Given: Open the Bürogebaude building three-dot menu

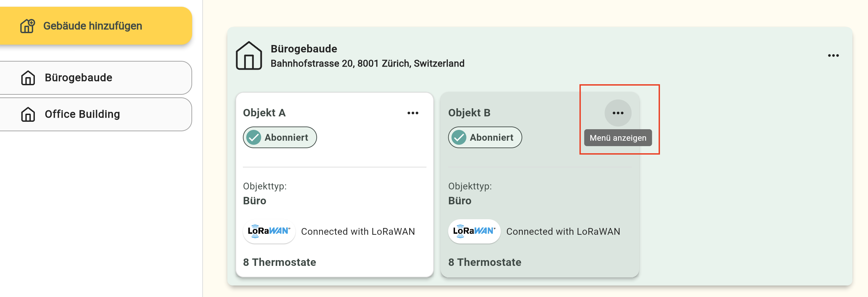Looking at the screenshot, I should [x=833, y=55].
